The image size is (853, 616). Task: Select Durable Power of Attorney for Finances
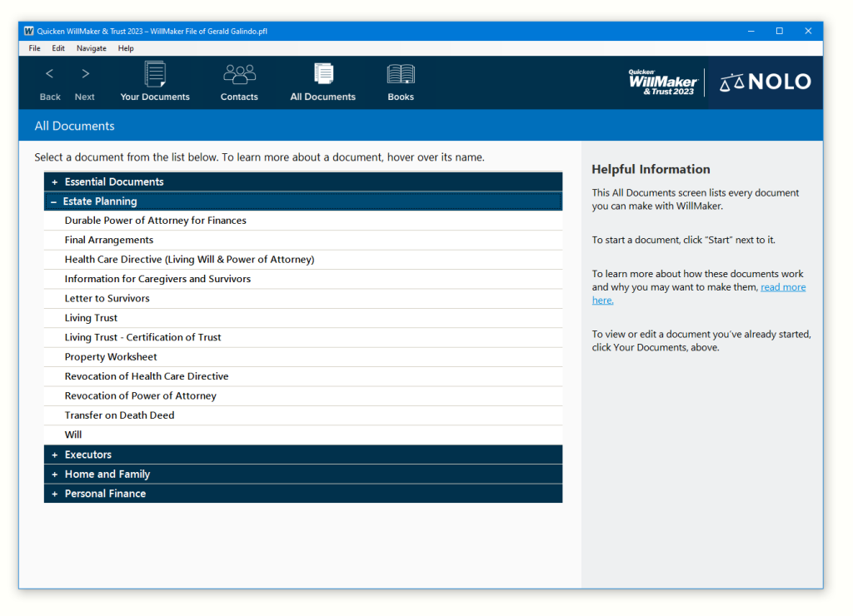click(156, 221)
